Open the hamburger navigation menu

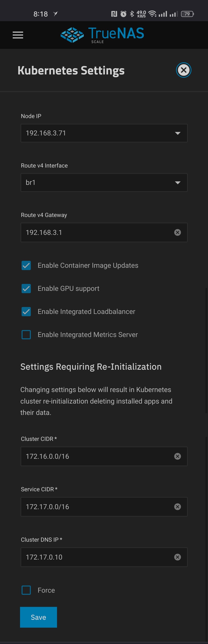(18, 35)
